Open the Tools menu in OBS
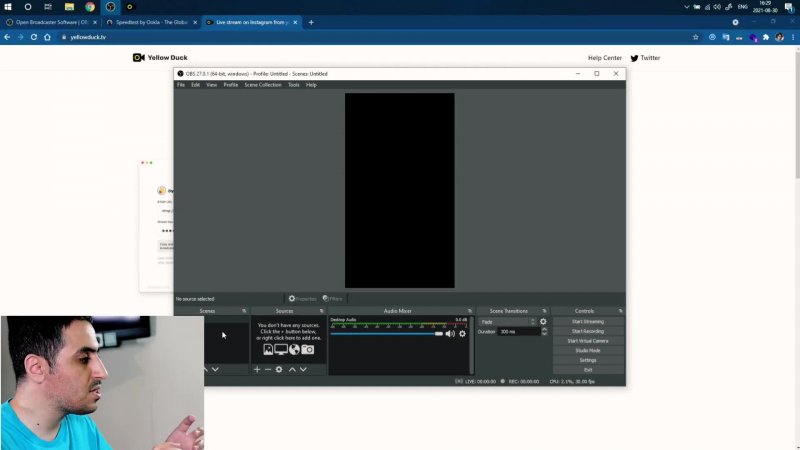 coord(293,85)
